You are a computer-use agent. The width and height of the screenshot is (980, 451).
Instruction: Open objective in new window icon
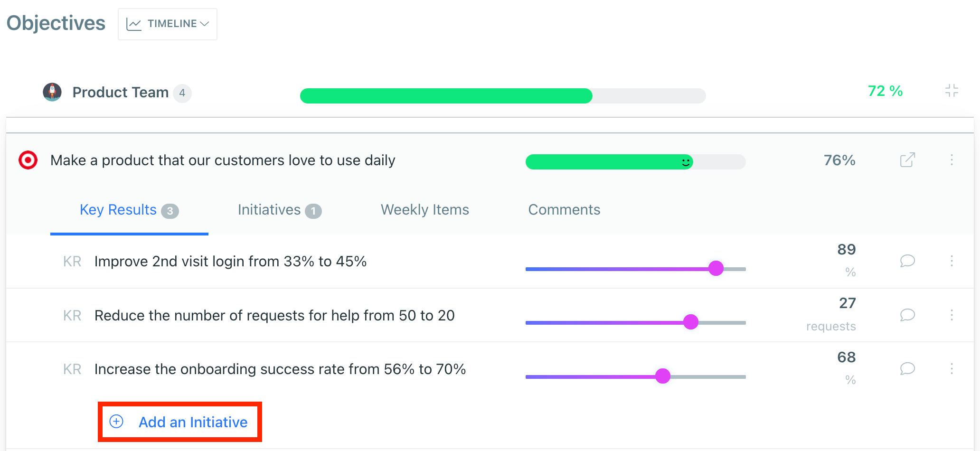point(907,160)
